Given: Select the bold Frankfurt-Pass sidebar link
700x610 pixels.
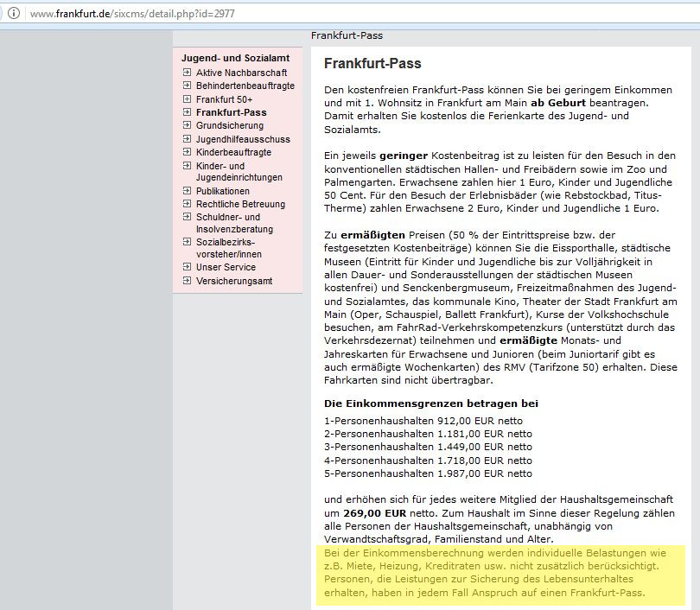Looking at the screenshot, I should (x=232, y=112).
